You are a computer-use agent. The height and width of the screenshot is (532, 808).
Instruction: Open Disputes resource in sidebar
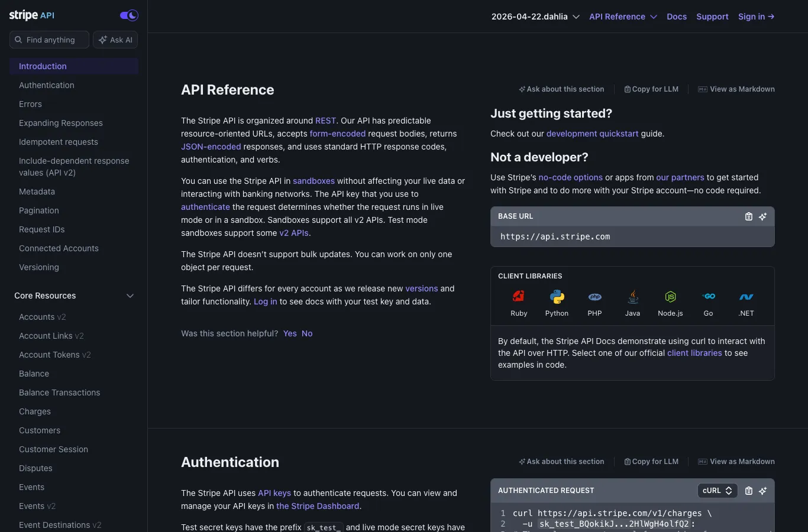tap(35, 468)
